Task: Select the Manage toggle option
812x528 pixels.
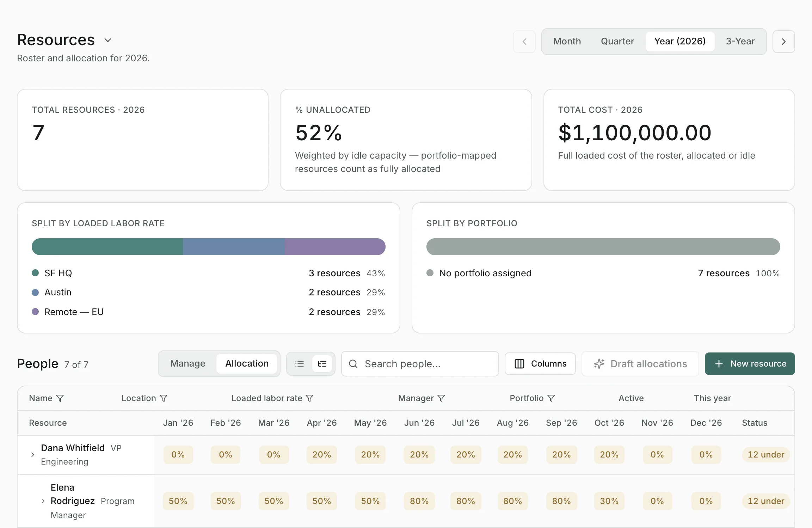Action: [x=187, y=363]
